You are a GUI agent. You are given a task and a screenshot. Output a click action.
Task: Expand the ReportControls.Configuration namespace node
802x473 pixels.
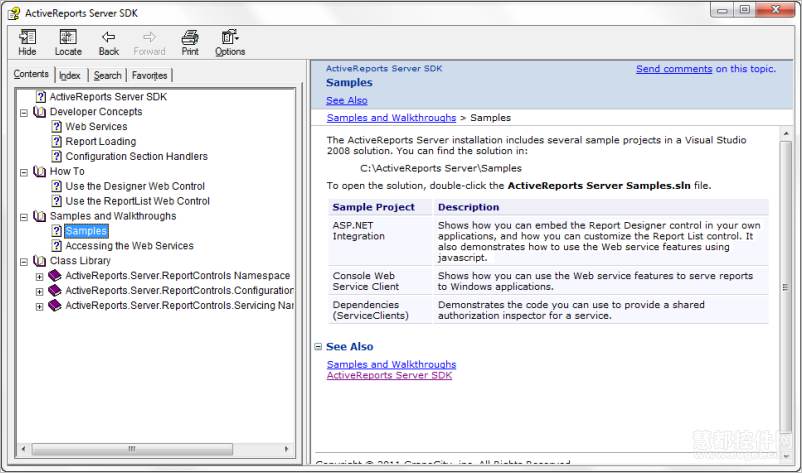39,291
